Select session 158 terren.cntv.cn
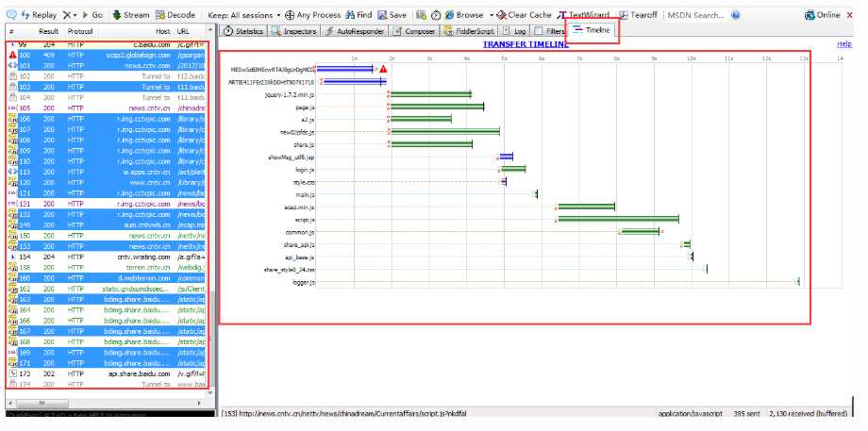The width and height of the screenshot is (868, 431). (x=106, y=267)
